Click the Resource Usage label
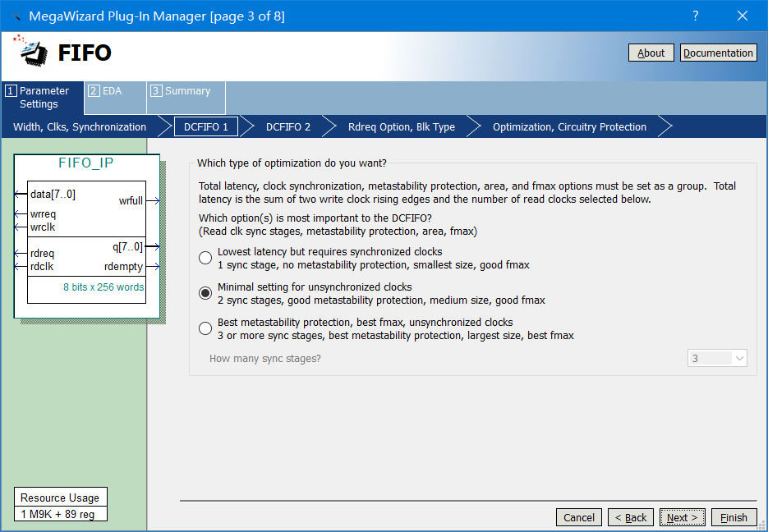 coord(60,498)
